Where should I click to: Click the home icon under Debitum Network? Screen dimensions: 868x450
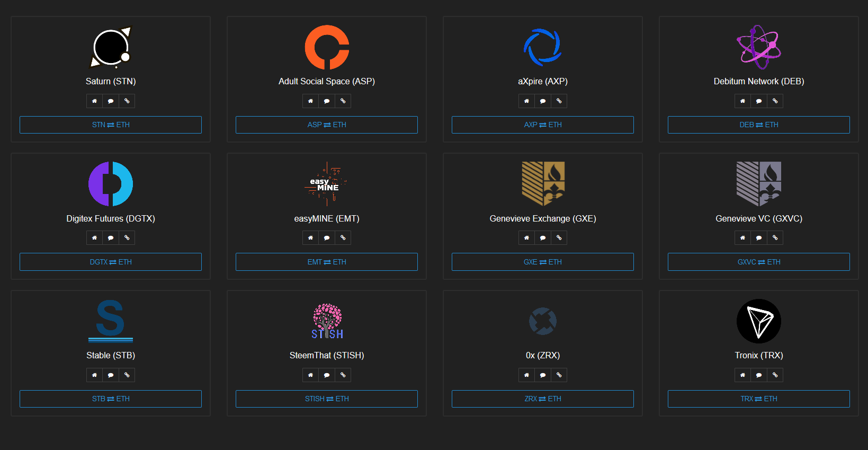pyautogui.click(x=742, y=101)
